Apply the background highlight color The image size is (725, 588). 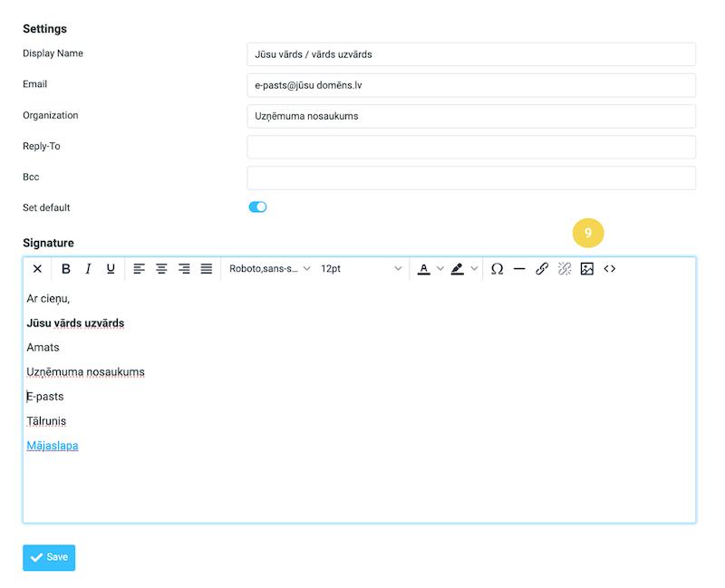458,269
